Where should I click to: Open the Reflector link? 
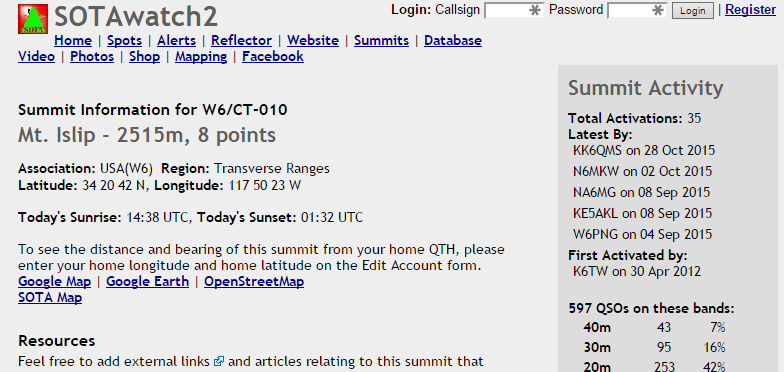tap(242, 40)
